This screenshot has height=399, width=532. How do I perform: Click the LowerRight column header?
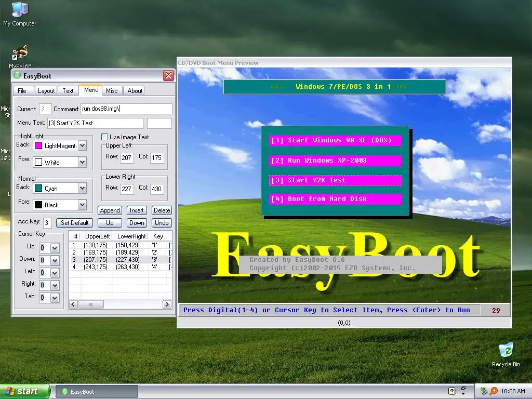131,236
